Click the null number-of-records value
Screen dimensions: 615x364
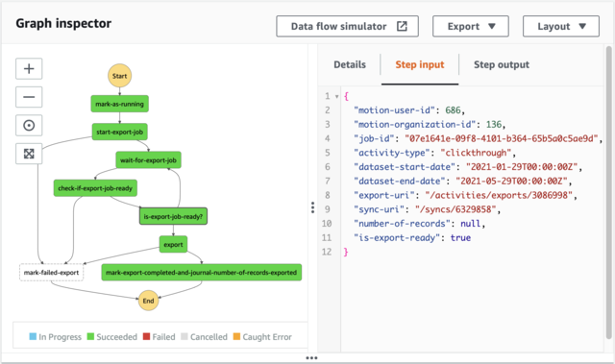point(471,224)
